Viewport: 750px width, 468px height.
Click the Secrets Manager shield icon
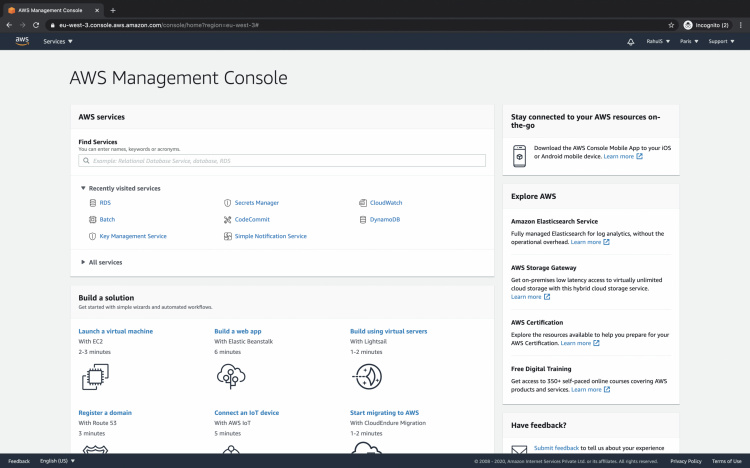click(x=227, y=203)
